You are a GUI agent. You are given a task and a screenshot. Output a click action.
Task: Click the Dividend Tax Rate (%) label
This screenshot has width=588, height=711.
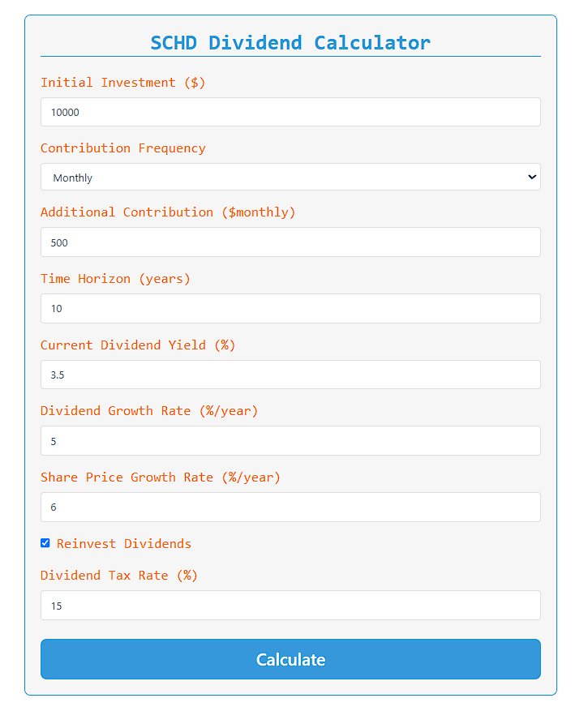click(x=119, y=576)
